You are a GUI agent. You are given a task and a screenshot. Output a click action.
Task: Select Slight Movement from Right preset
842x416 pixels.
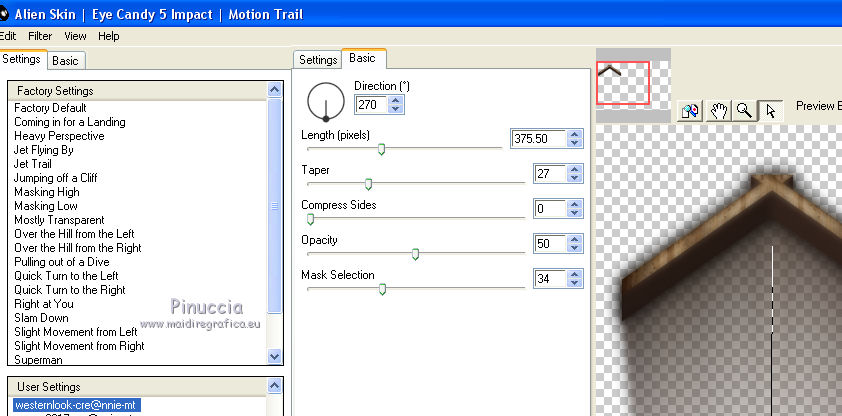point(79,346)
